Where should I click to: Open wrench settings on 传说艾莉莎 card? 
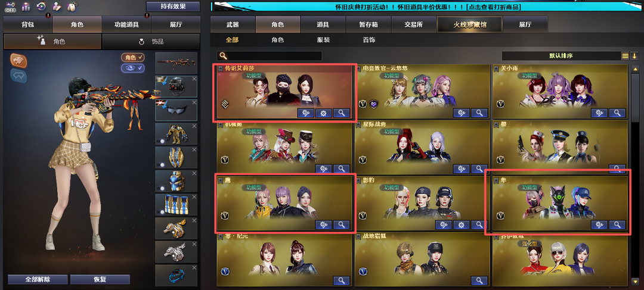point(305,113)
